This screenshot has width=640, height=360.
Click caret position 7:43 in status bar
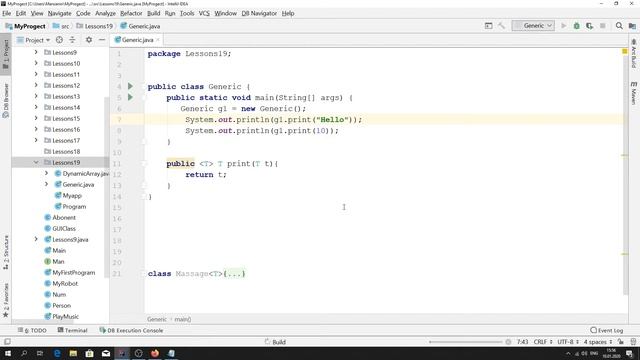[x=522, y=342]
